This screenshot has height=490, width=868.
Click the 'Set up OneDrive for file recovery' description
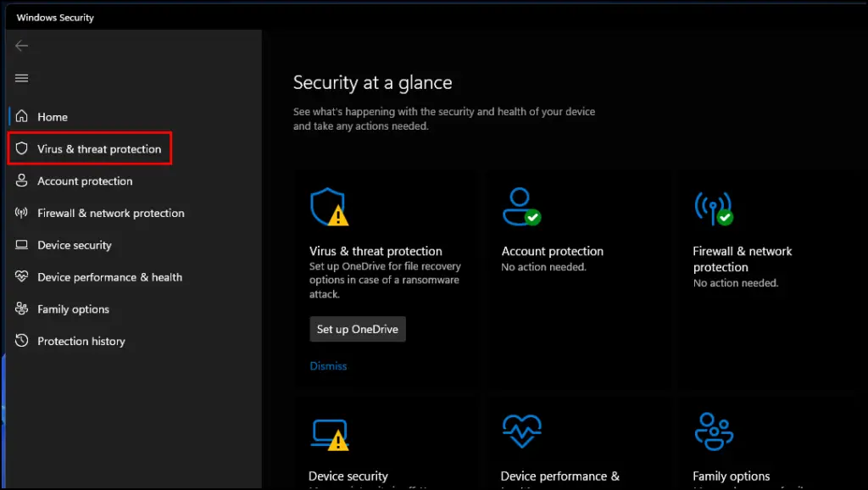pos(386,280)
